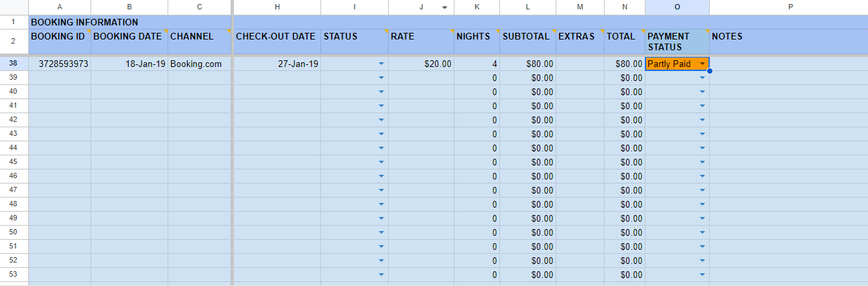868x286 pixels.
Task: Select column C header
Action: (199, 7)
